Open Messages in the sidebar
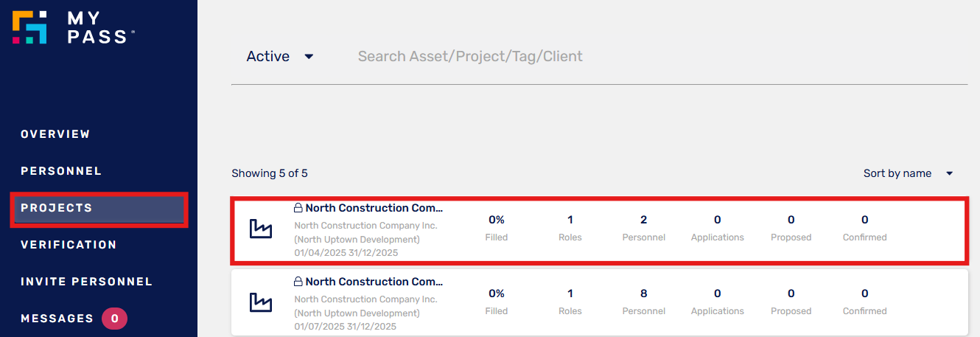This screenshot has height=337, width=980. [x=57, y=319]
